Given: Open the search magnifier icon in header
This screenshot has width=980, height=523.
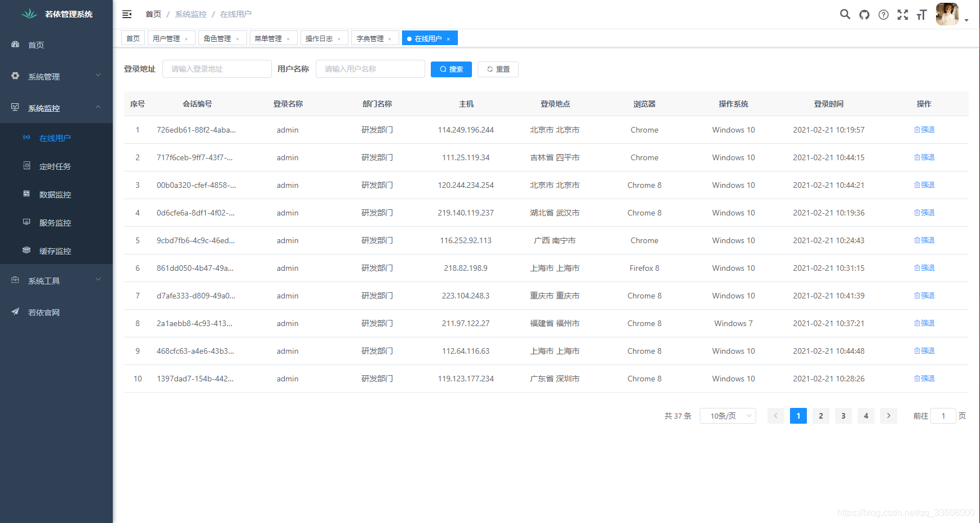Looking at the screenshot, I should tap(845, 14).
